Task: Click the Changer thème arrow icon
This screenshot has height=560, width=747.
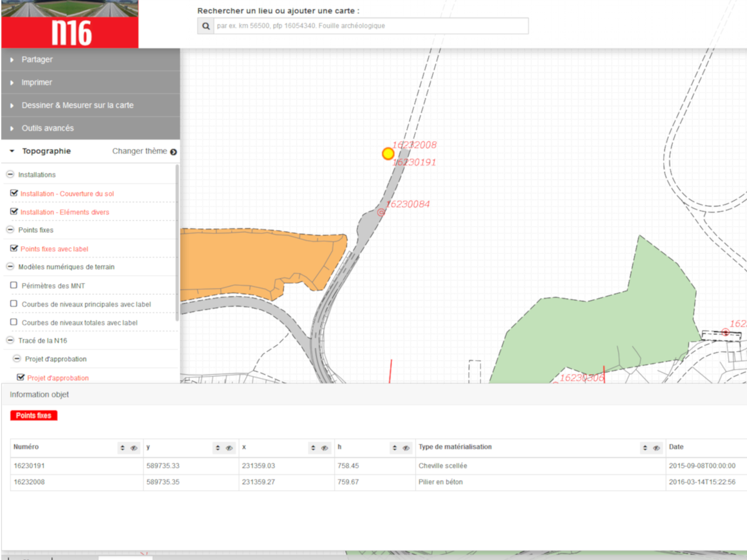Action: 173,152
